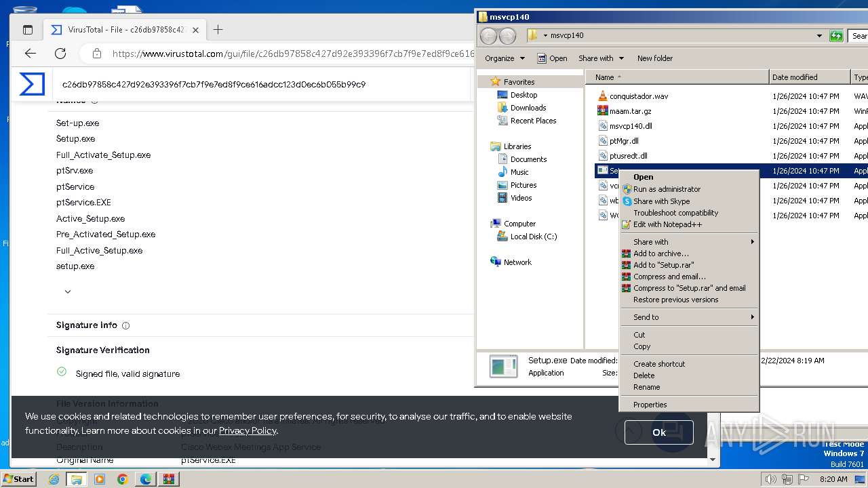Choose Compress and email...

pos(689,277)
